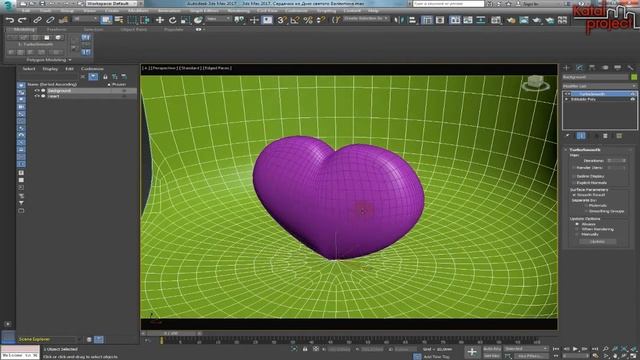
Task: Open Select by Name tool
Action: click(119, 20)
